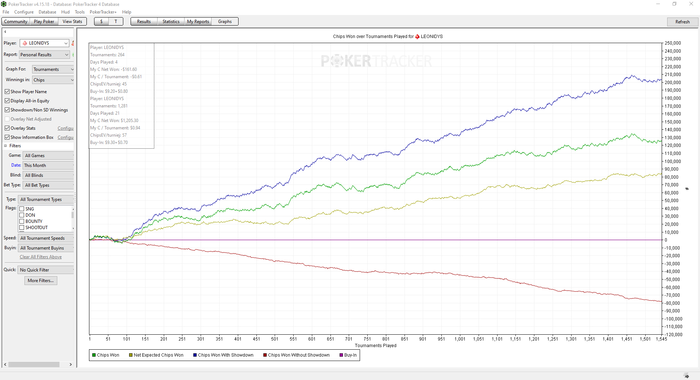Click the overlay information box on graph
The width and height of the screenshot is (700, 380).
[x=121, y=95]
